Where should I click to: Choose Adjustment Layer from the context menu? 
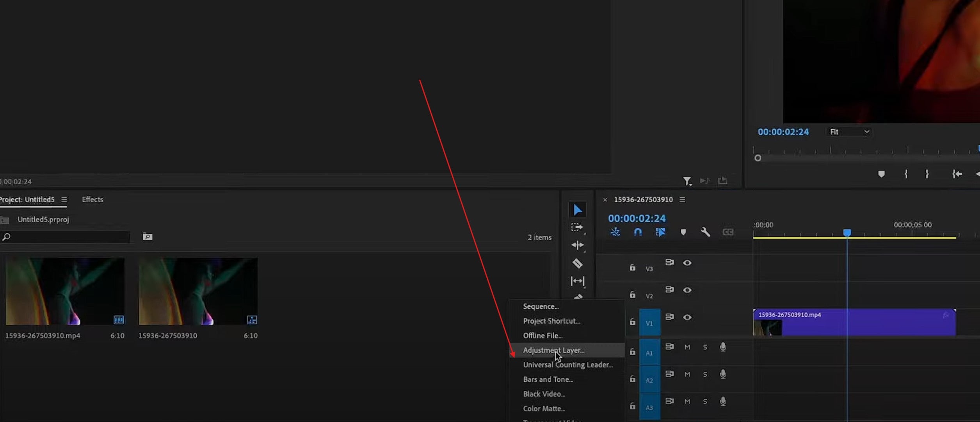pos(554,350)
